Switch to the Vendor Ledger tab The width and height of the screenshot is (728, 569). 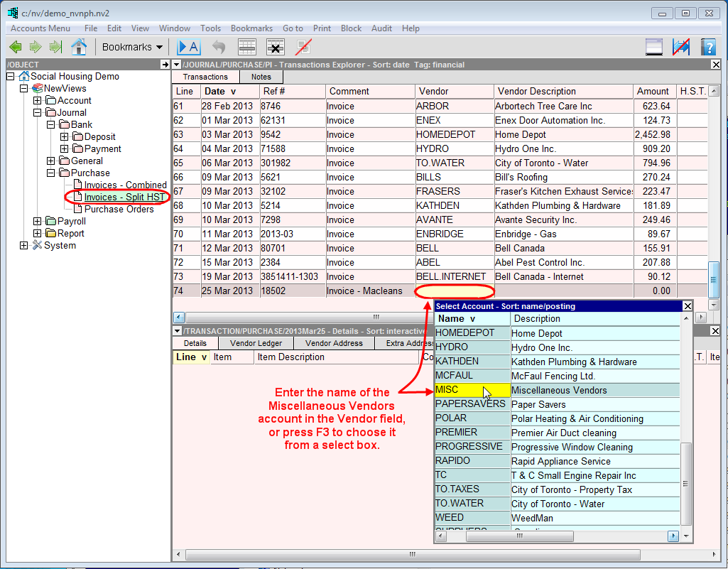pos(256,343)
